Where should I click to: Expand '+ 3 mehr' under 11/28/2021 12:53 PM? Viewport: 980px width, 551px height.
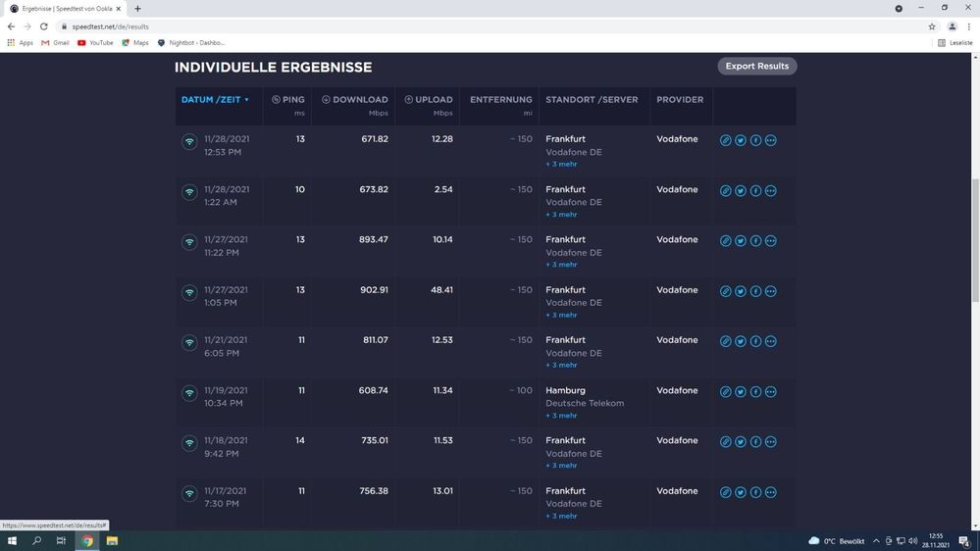click(x=561, y=165)
